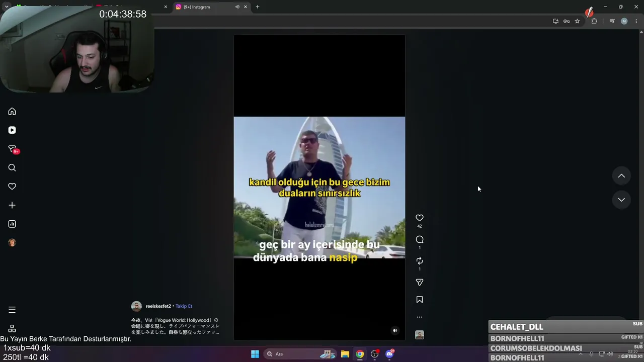This screenshot has height=362, width=644.
Task: Bookmark this page with star icon
Action: (x=577, y=21)
